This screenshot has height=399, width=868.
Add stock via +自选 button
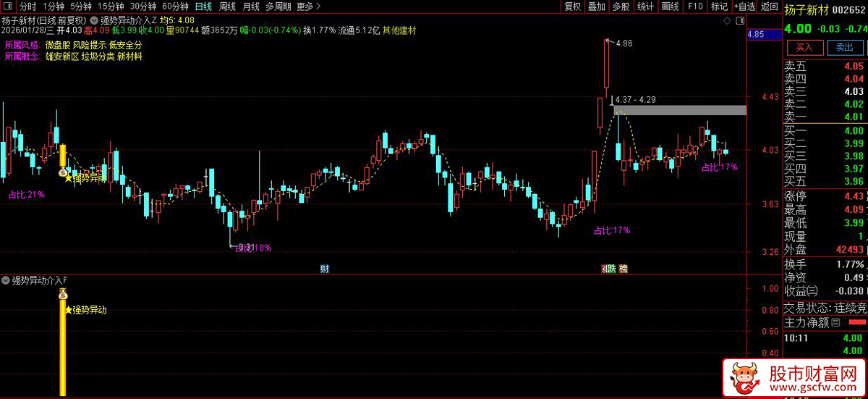pos(744,7)
